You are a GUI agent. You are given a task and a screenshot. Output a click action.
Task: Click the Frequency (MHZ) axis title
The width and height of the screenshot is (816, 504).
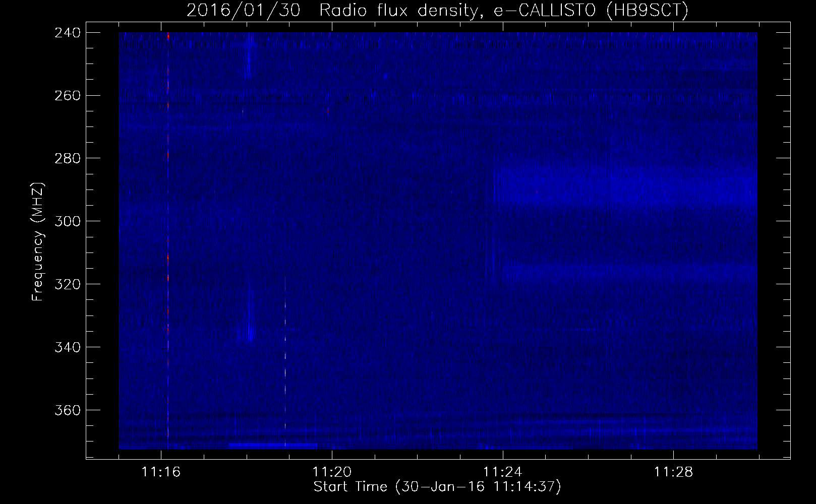[38, 241]
